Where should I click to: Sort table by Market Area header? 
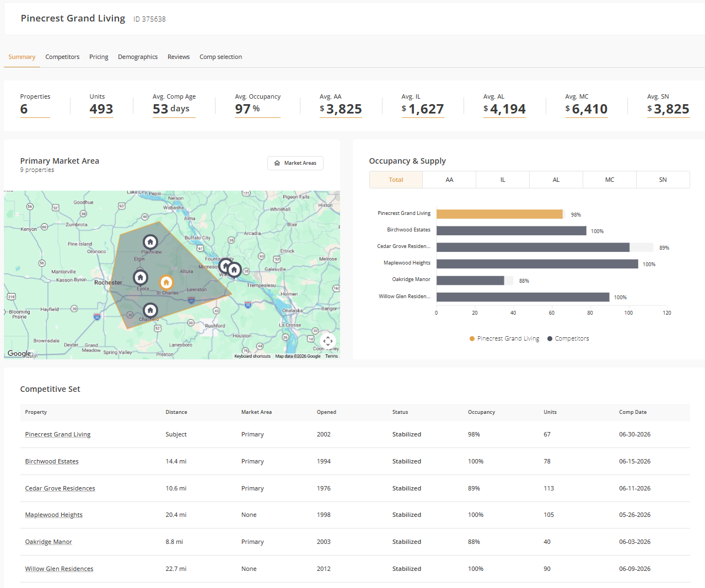(256, 412)
